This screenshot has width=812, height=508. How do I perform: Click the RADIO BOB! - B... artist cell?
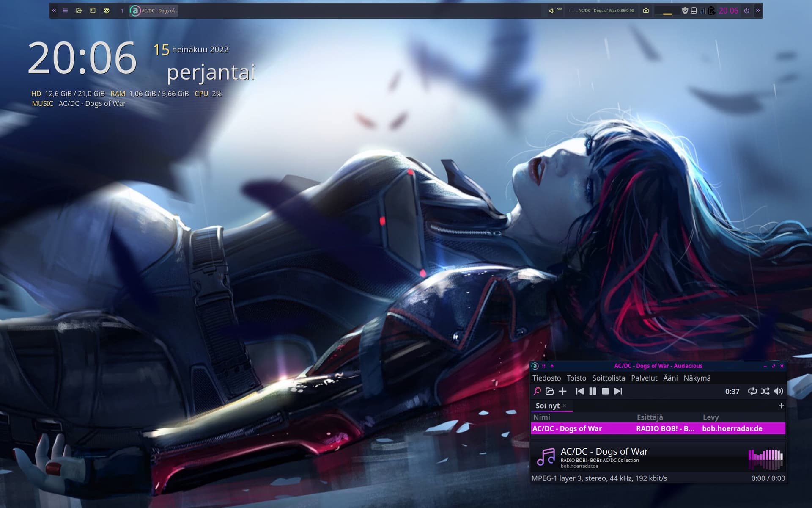[665, 428]
